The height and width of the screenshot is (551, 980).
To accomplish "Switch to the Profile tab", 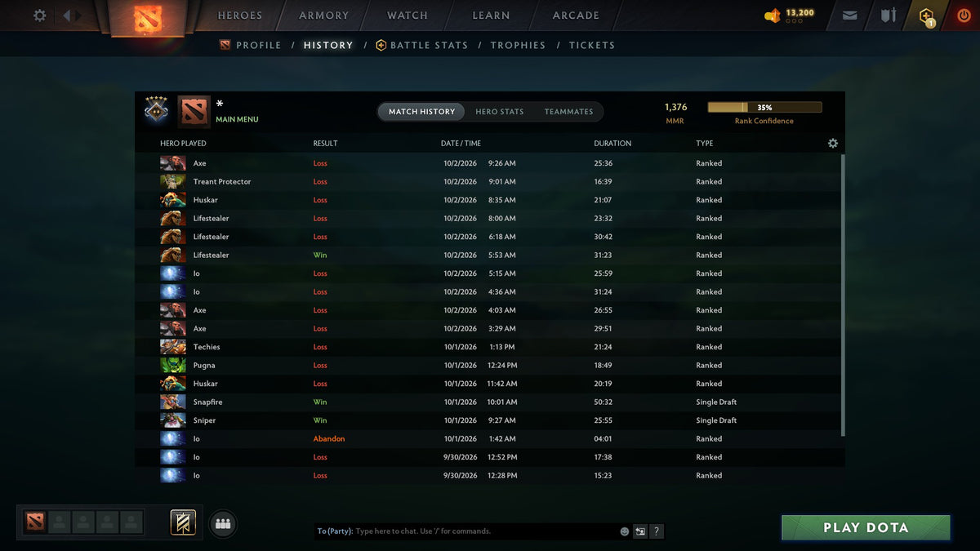I will [251, 45].
